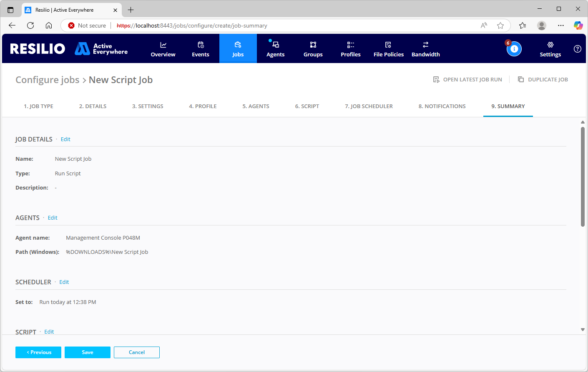Viewport: 588px width, 372px height.
Task: Edit the Job Details section
Action: click(x=65, y=139)
